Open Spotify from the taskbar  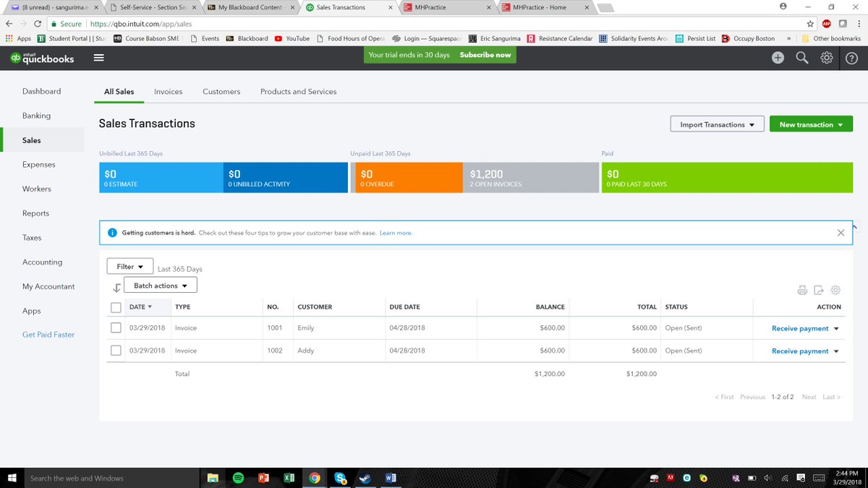point(238,478)
